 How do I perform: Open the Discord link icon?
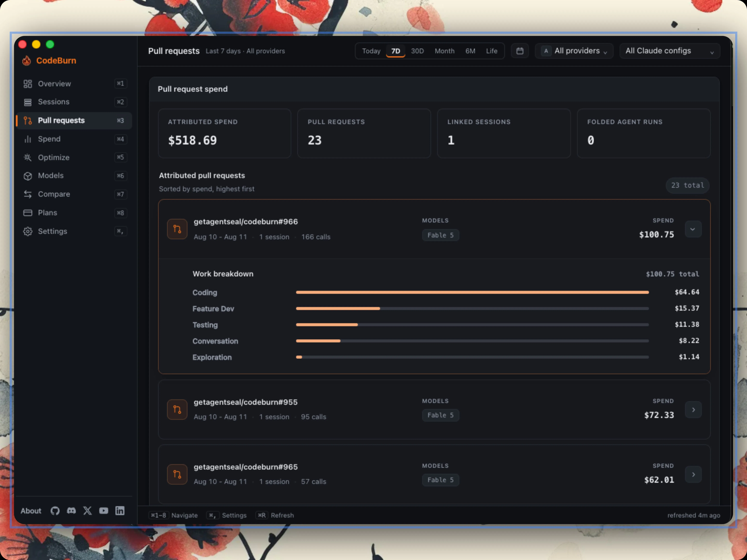tap(71, 511)
